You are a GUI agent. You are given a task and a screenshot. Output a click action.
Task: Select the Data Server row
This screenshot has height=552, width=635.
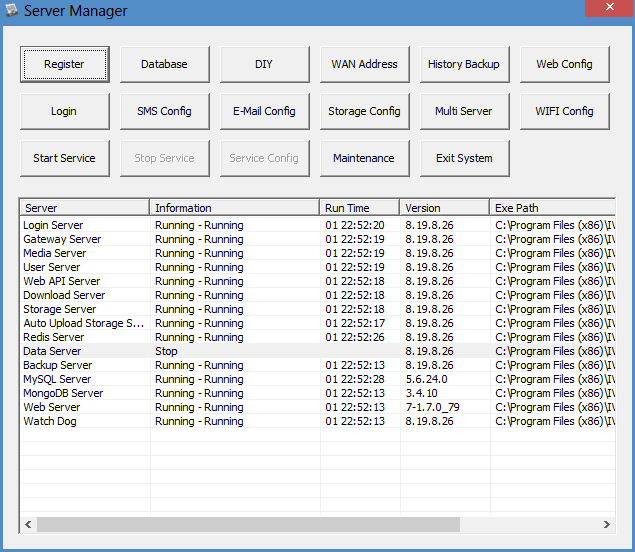pos(318,351)
